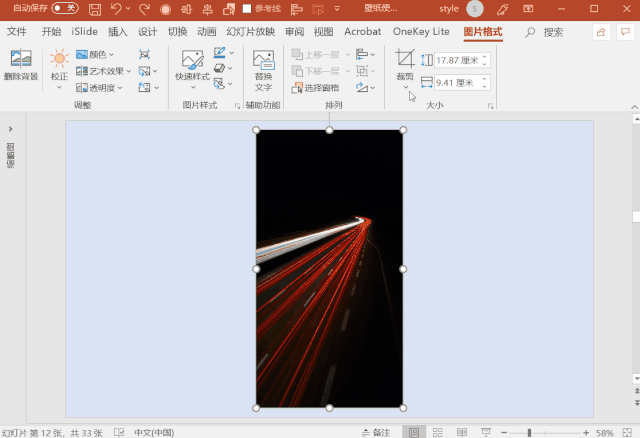Open Customize Quick Access Toolbar dropdown
Screen dimensions: 640x438
[337, 8]
